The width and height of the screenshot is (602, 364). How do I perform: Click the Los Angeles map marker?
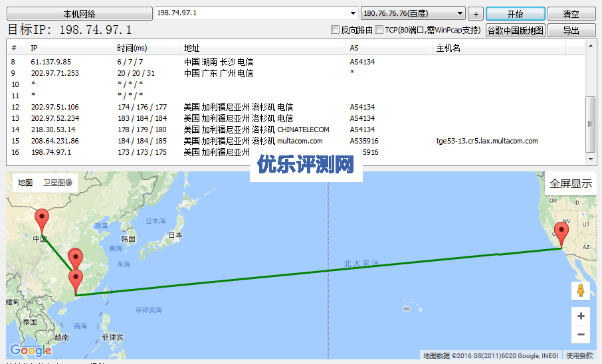pos(561,234)
